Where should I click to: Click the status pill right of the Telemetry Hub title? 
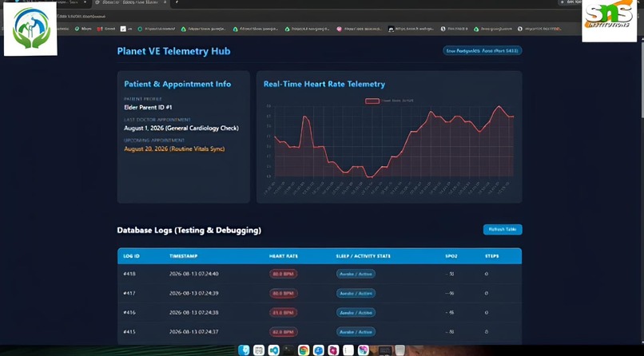(x=482, y=51)
